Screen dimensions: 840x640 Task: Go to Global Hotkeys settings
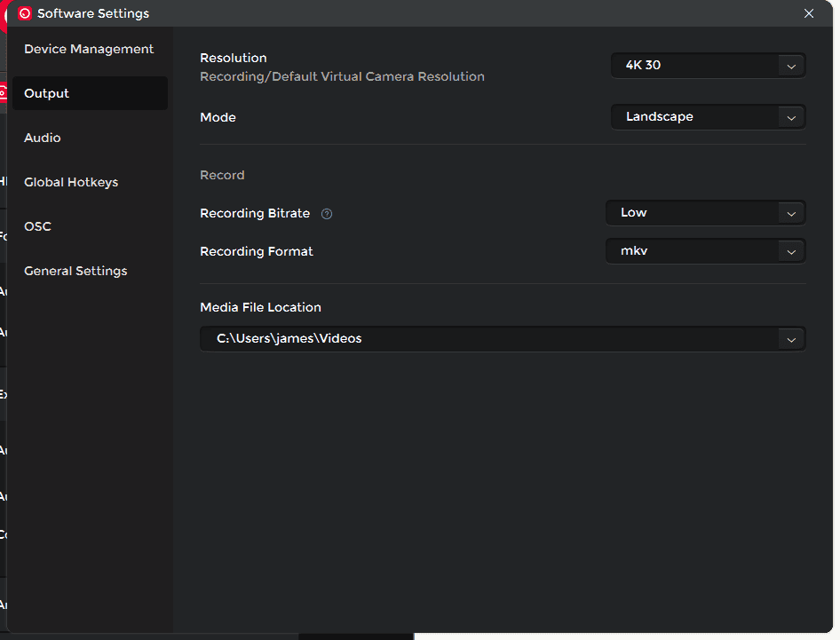(71, 182)
